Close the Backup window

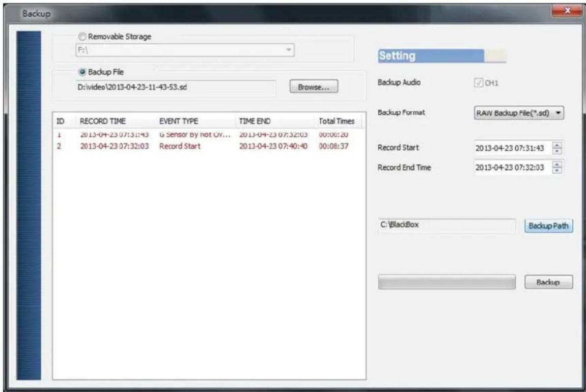pos(567,11)
